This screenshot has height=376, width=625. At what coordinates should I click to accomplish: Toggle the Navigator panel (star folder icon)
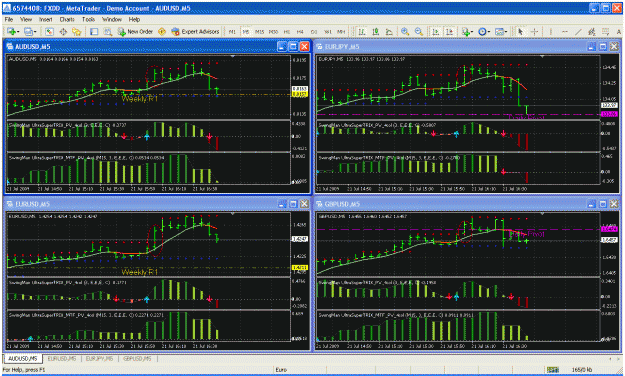[77, 31]
